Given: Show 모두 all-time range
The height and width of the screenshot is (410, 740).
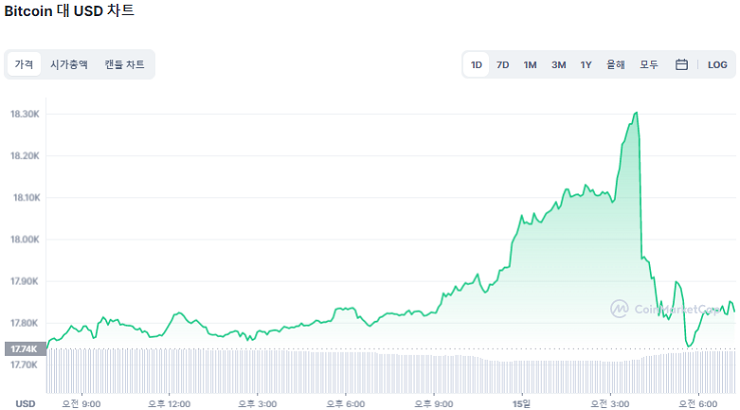Looking at the screenshot, I should [x=649, y=65].
